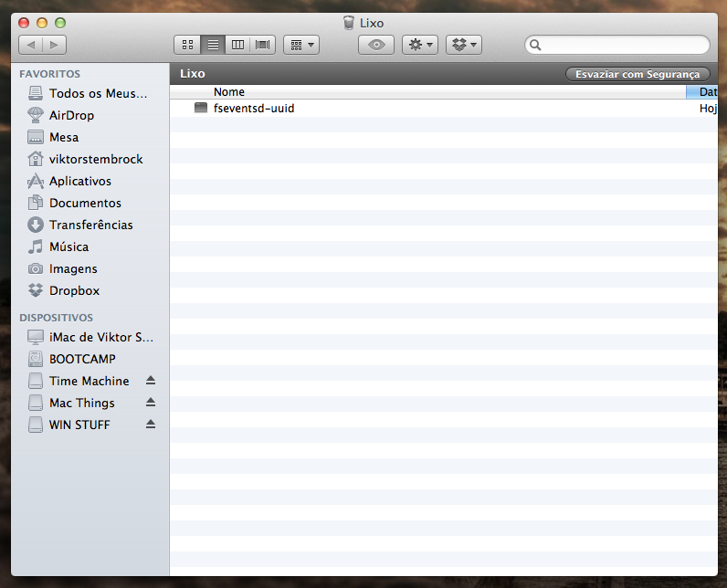
Task: Open the arrange items dropdown
Action: tap(301, 45)
